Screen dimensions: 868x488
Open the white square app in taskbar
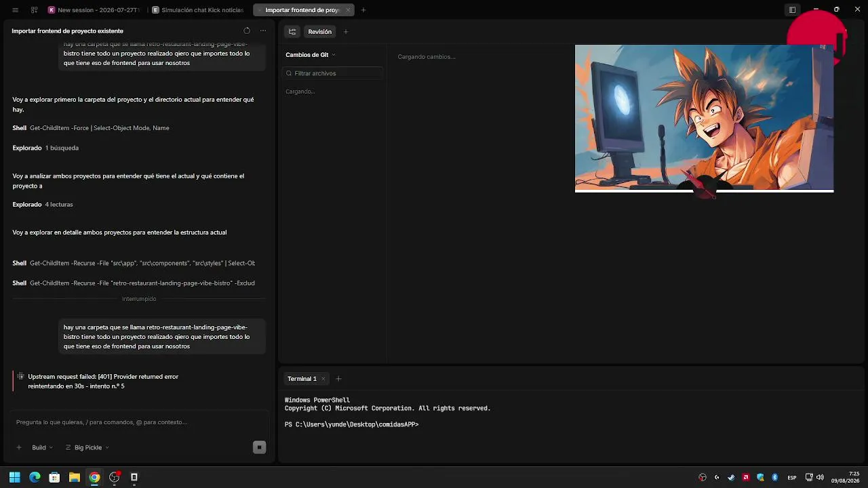[134, 477]
